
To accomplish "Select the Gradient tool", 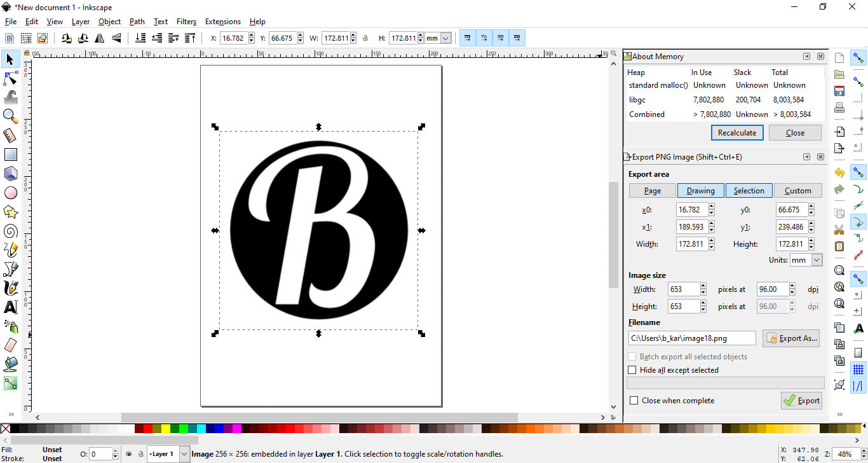I will (10, 384).
